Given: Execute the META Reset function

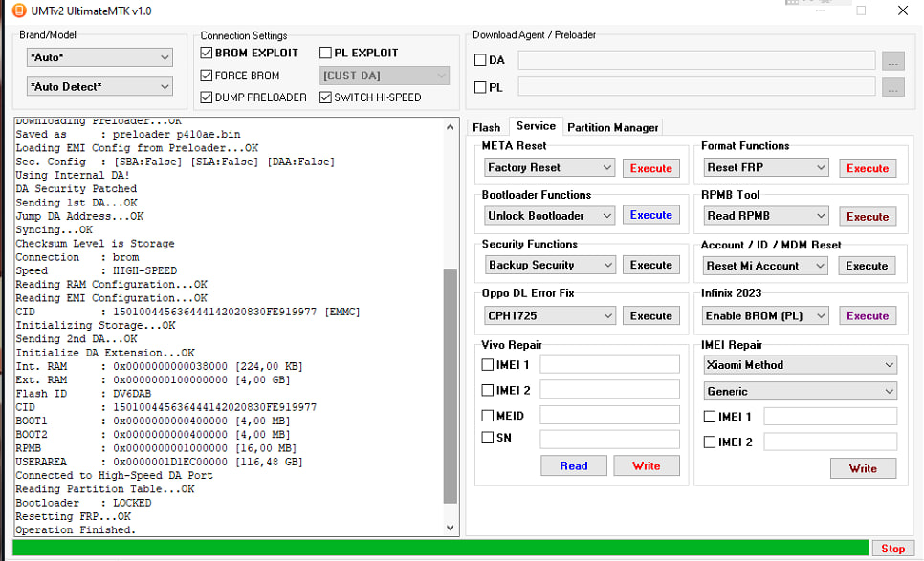Looking at the screenshot, I should point(651,168).
